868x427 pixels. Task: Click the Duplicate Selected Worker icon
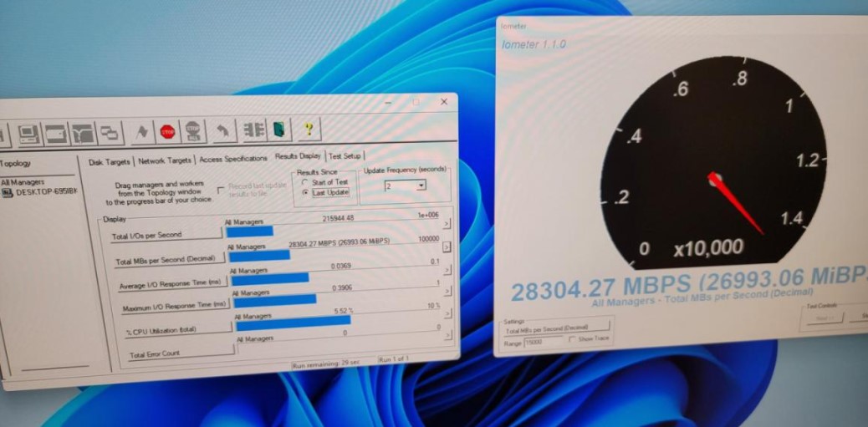[x=110, y=133]
